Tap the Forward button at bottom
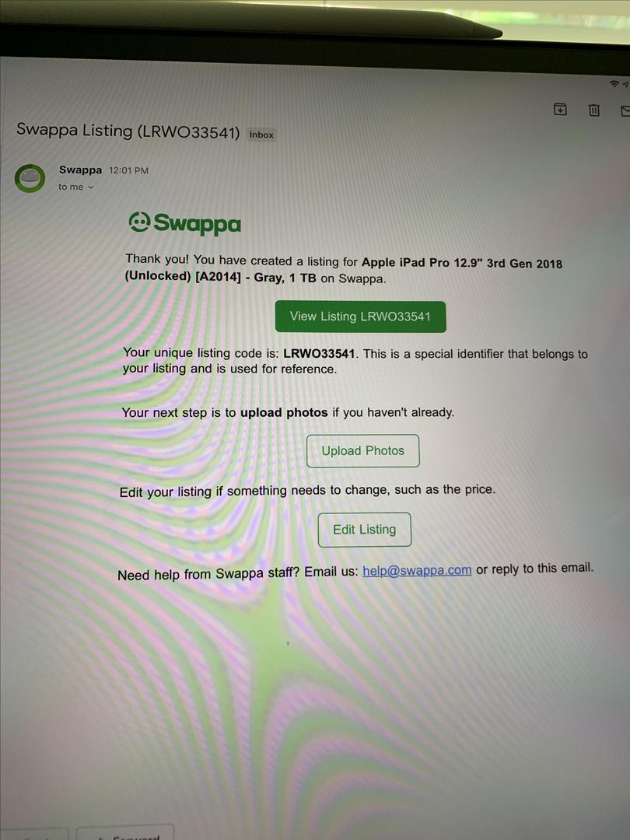The width and height of the screenshot is (630, 840). point(124,832)
